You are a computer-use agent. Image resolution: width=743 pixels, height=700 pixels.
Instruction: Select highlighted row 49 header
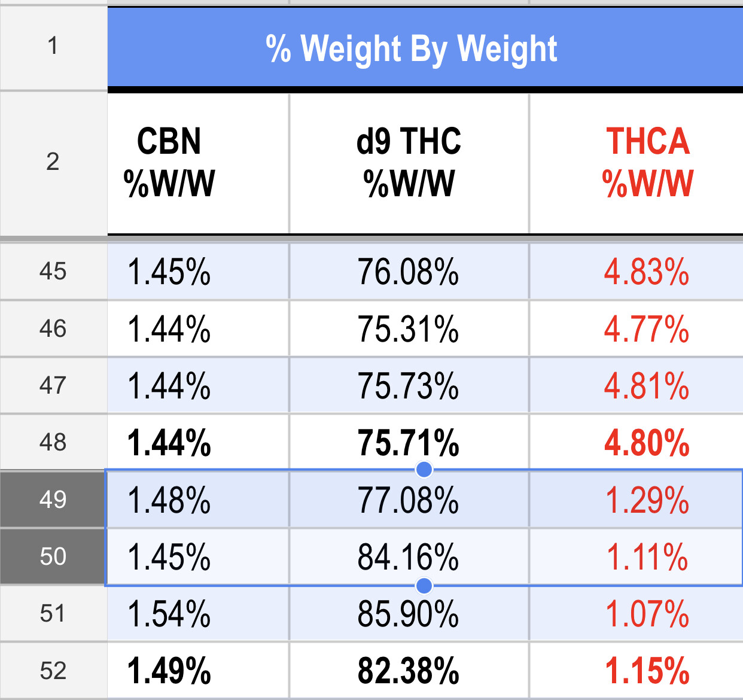[x=53, y=500]
